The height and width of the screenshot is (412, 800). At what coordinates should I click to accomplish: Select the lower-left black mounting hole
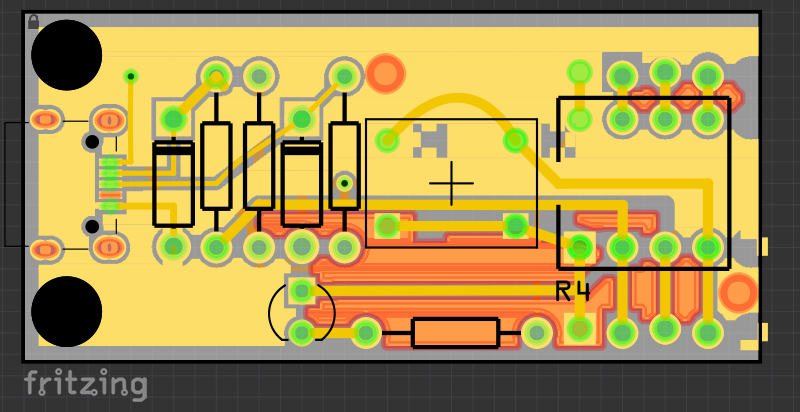[x=67, y=312]
